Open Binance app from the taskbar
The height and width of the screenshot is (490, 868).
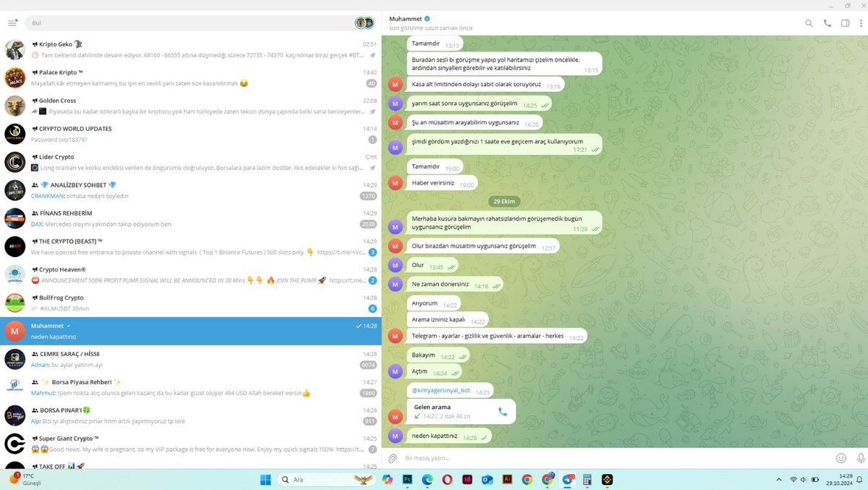coord(608,479)
